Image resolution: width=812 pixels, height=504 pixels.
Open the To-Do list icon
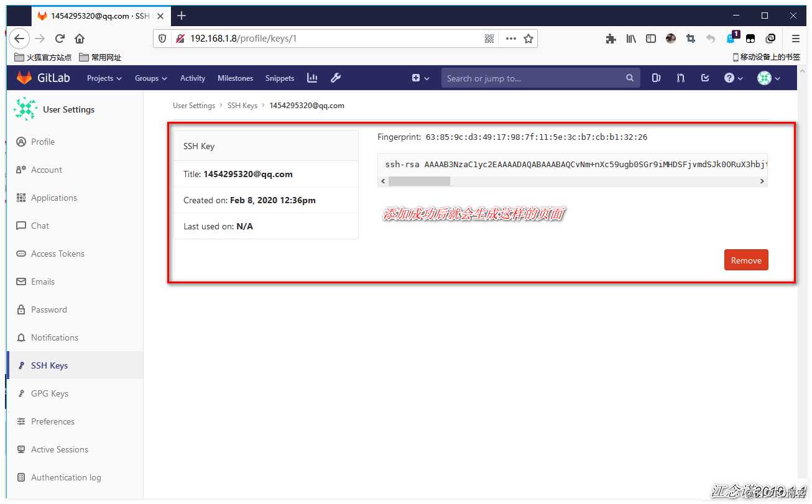705,78
